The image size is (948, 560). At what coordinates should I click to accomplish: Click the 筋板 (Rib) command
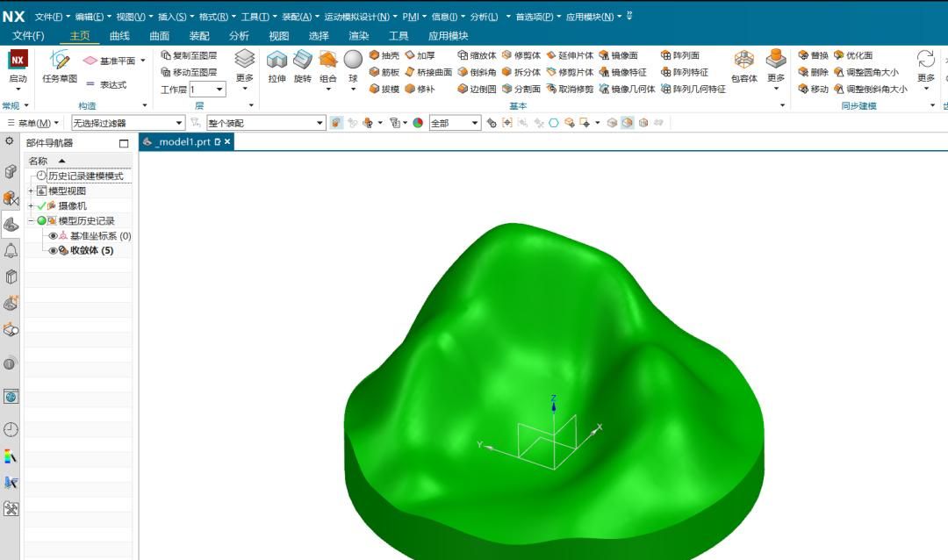[384, 72]
